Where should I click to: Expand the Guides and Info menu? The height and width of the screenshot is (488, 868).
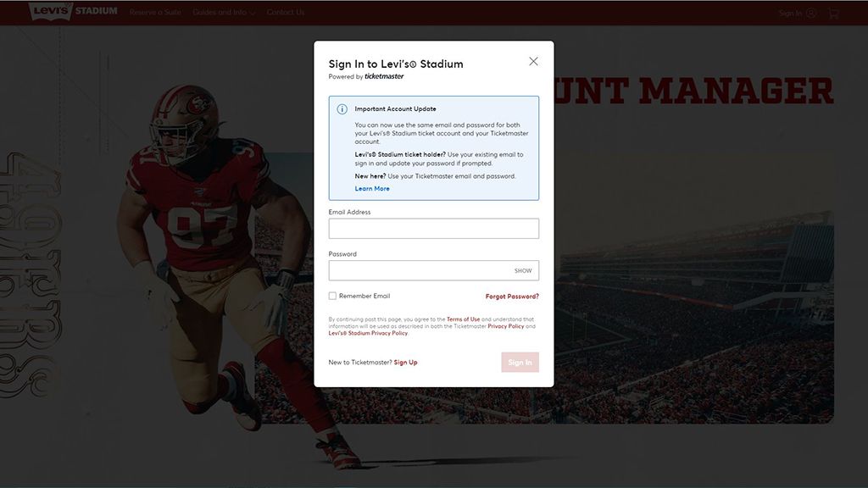coord(224,13)
